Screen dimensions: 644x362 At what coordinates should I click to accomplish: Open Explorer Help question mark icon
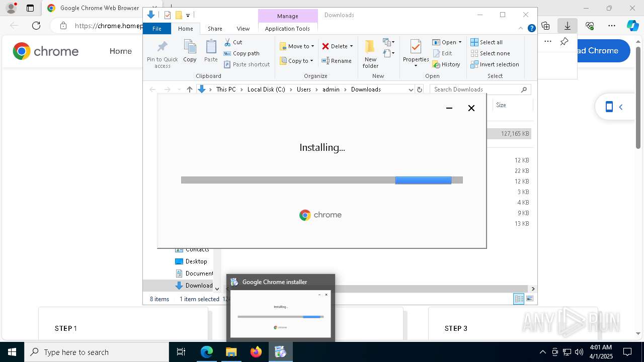tap(531, 28)
